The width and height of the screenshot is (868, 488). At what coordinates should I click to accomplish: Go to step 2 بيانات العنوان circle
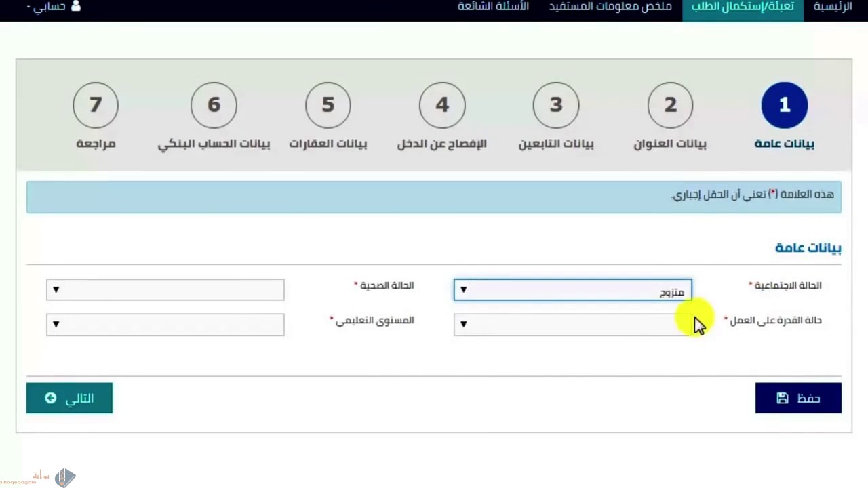[x=670, y=105]
